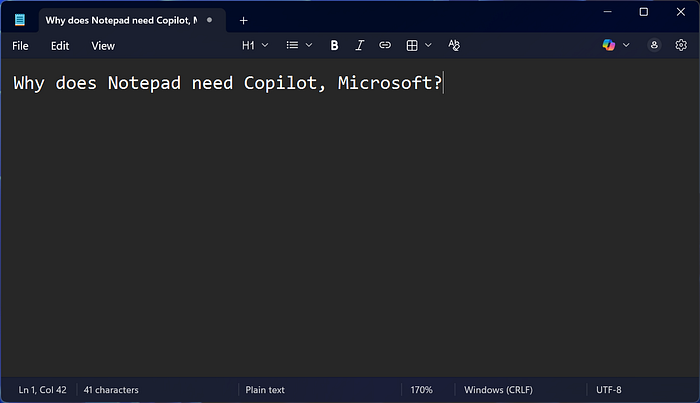Expand the table options chevron

click(x=429, y=45)
